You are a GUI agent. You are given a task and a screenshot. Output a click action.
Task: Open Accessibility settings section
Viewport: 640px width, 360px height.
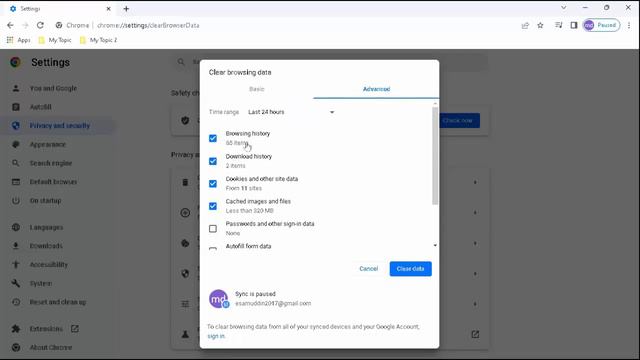point(49,265)
